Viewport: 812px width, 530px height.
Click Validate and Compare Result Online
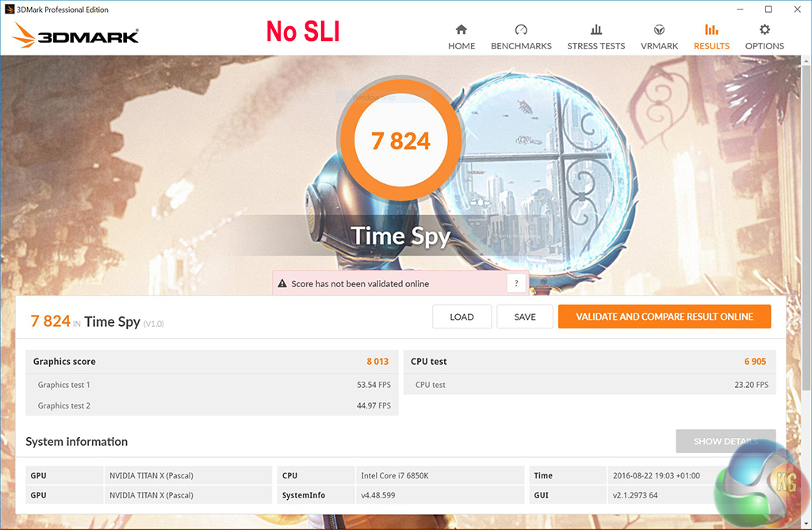click(x=665, y=317)
